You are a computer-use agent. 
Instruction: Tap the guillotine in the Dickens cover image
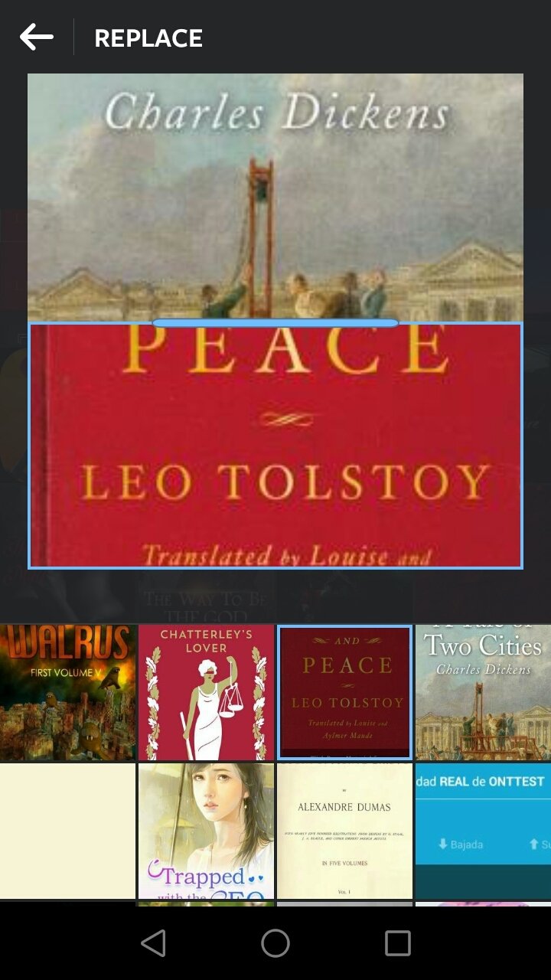pos(260,235)
